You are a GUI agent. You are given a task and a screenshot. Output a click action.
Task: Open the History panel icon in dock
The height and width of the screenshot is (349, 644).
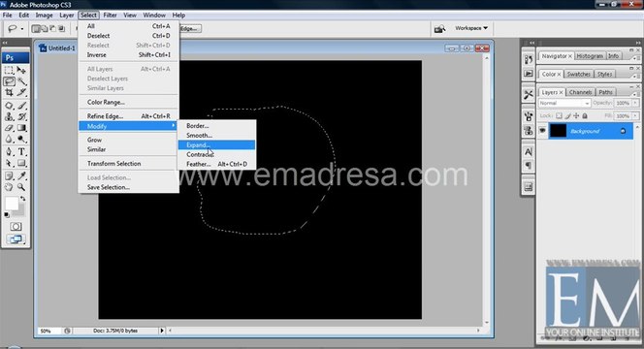click(x=529, y=59)
